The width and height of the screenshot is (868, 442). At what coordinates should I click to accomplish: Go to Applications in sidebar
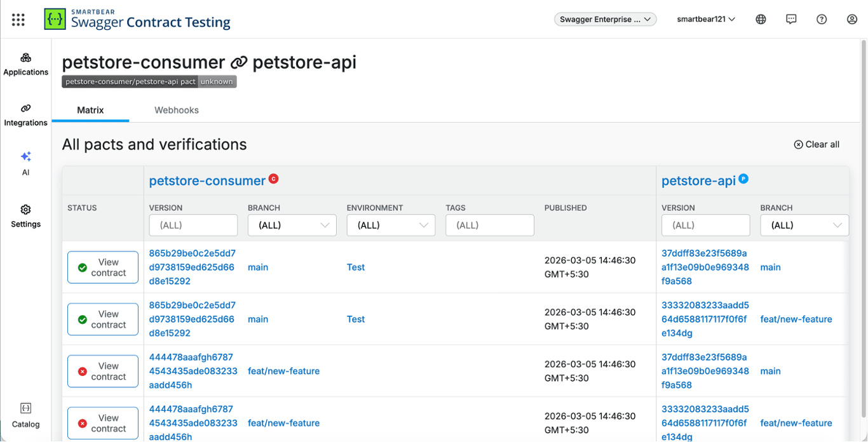click(x=25, y=65)
